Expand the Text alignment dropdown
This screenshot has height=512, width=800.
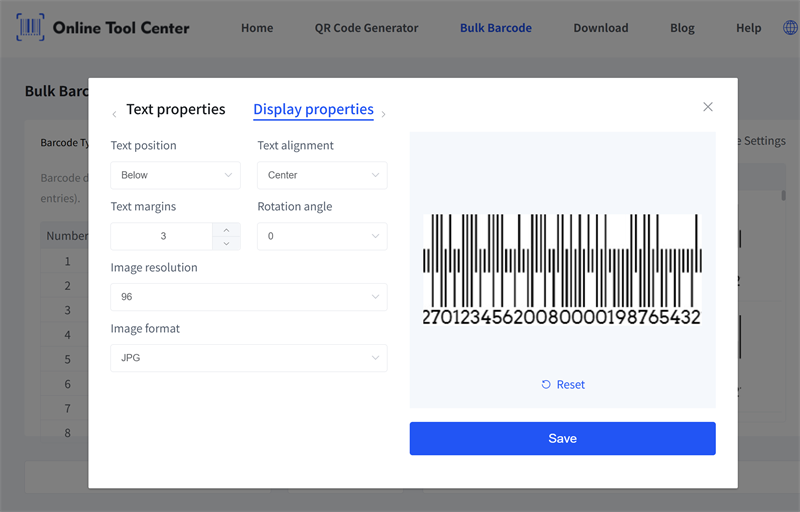(x=322, y=175)
